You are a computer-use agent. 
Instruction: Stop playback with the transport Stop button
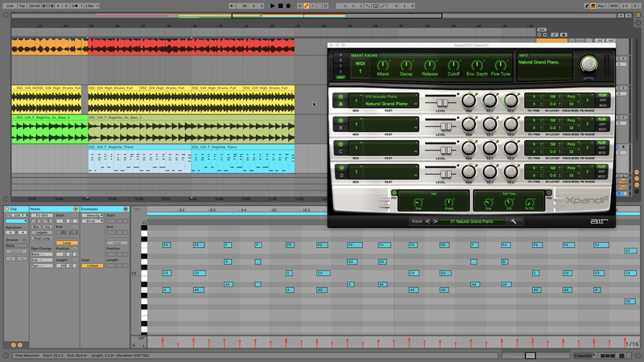click(x=280, y=6)
